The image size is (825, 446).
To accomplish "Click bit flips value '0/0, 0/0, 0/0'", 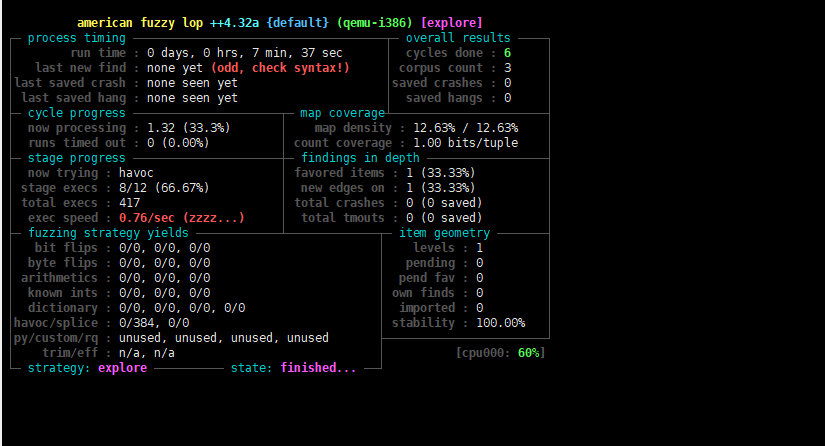I will [164, 248].
